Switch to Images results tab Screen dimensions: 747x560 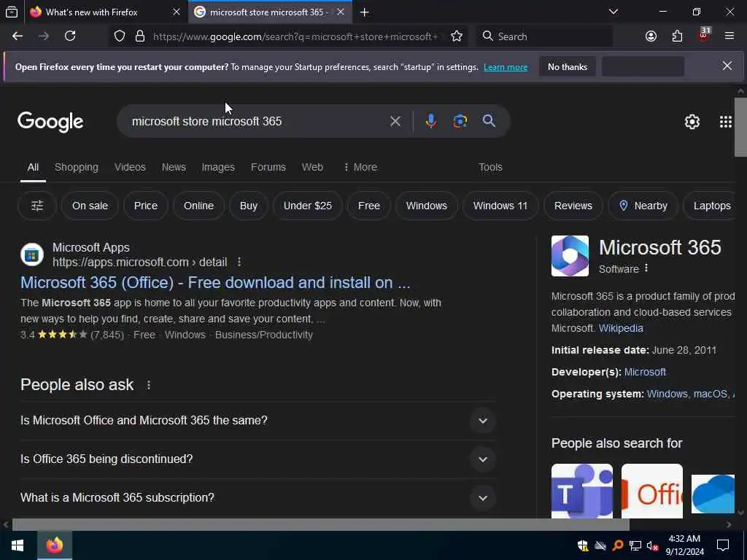218,167
